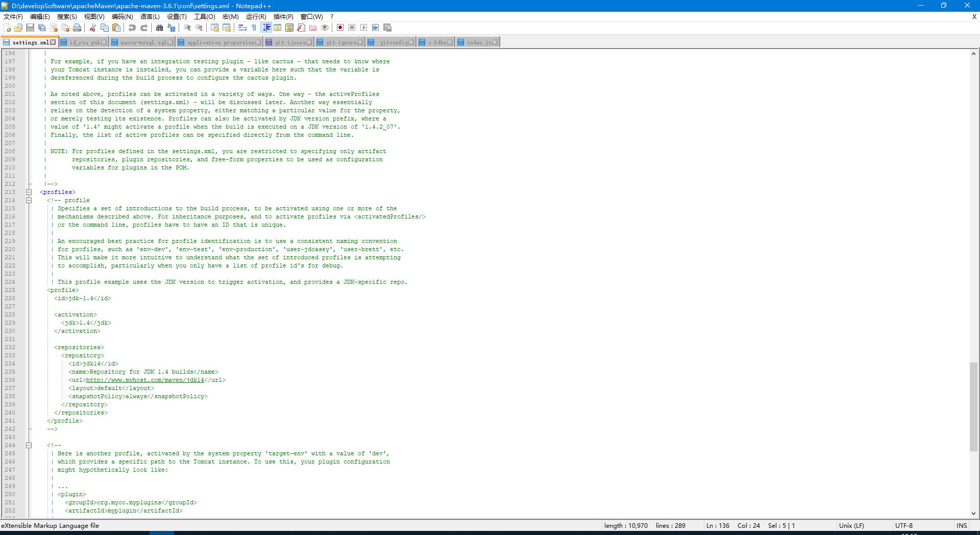Undo last edit via toolbar arrow
980x535 pixels.
pyautogui.click(x=132, y=28)
